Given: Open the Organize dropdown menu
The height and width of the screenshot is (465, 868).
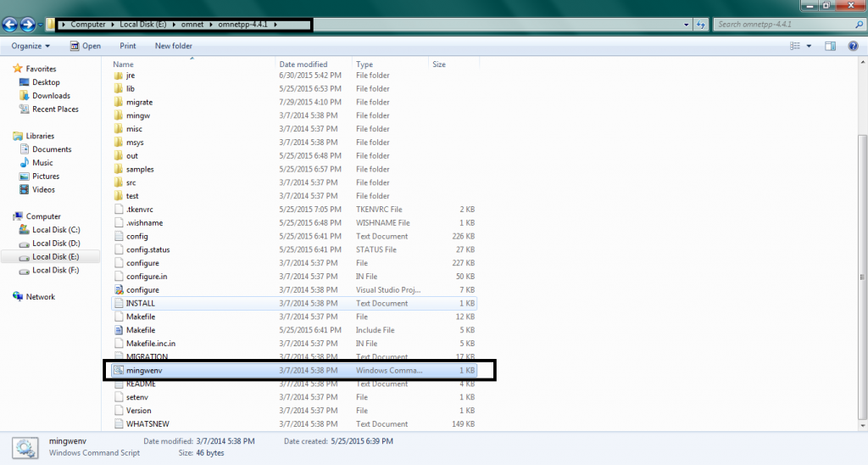Looking at the screenshot, I should tap(31, 46).
